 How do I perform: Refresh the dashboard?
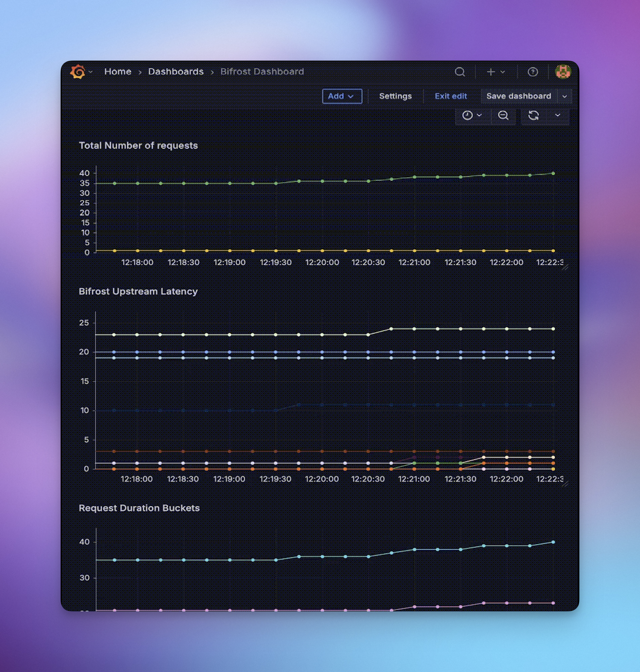pos(534,116)
